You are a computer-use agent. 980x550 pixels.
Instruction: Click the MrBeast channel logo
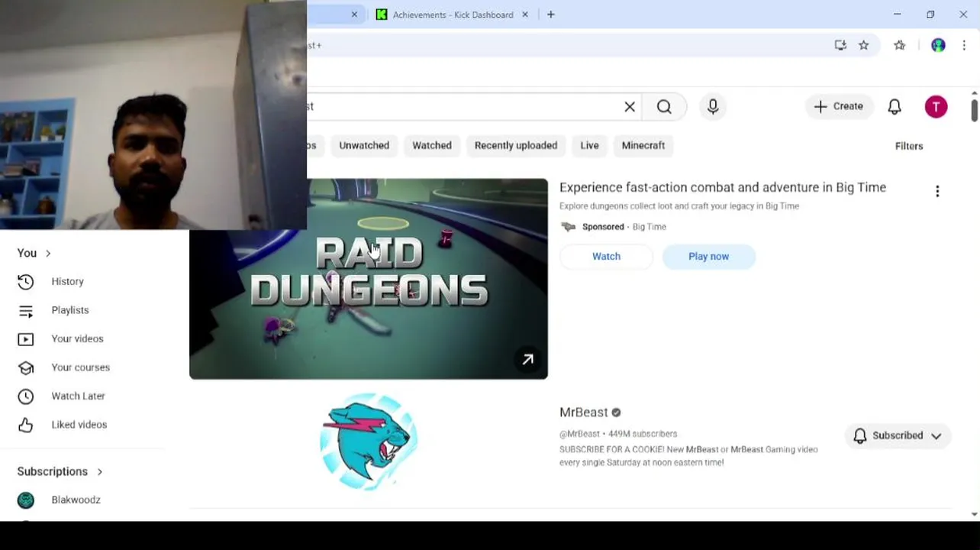(369, 442)
